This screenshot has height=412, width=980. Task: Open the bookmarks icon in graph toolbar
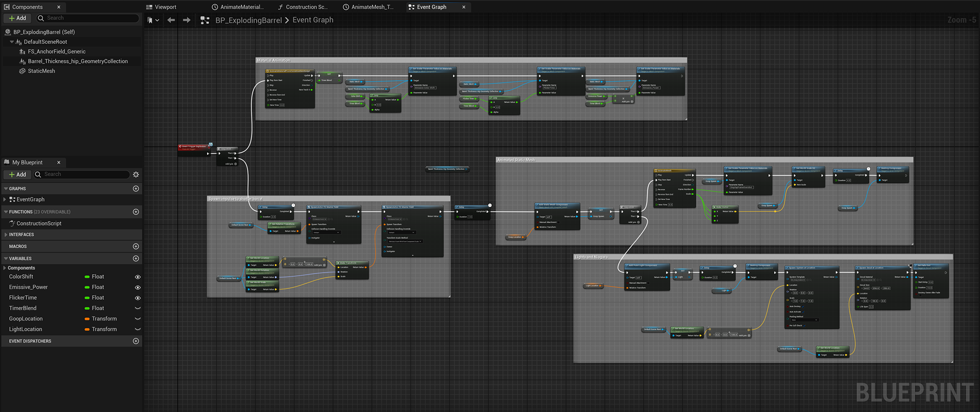[x=150, y=20]
